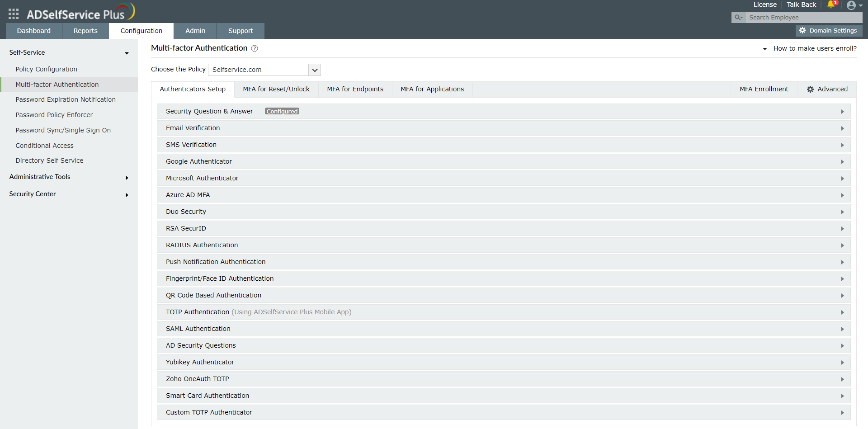Expand SMS Verification row arrow

[x=843, y=145]
